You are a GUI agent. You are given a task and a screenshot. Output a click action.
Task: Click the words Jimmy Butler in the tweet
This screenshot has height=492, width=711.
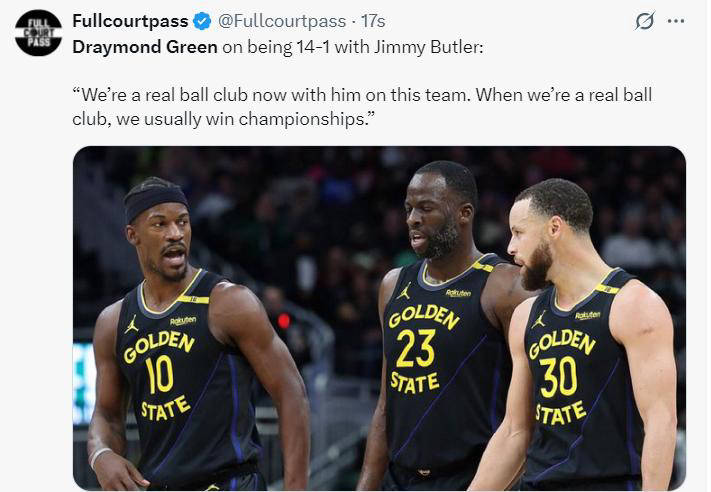[x=426, y=47]
